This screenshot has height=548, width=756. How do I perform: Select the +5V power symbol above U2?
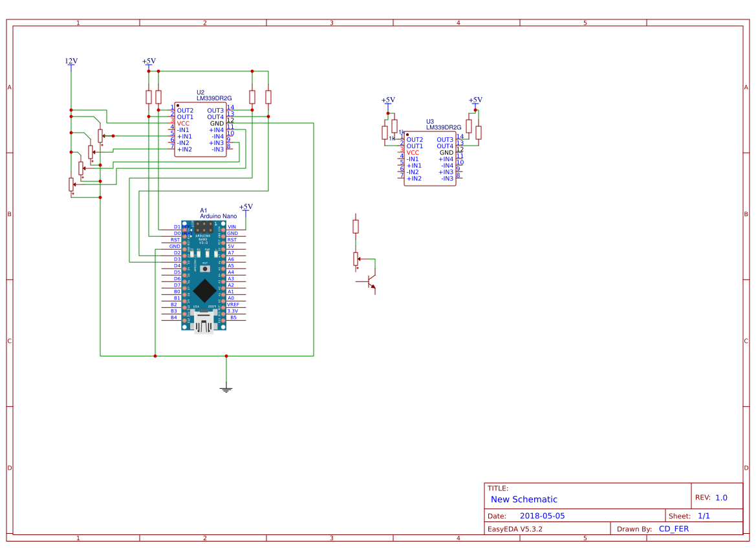[149, 63]
